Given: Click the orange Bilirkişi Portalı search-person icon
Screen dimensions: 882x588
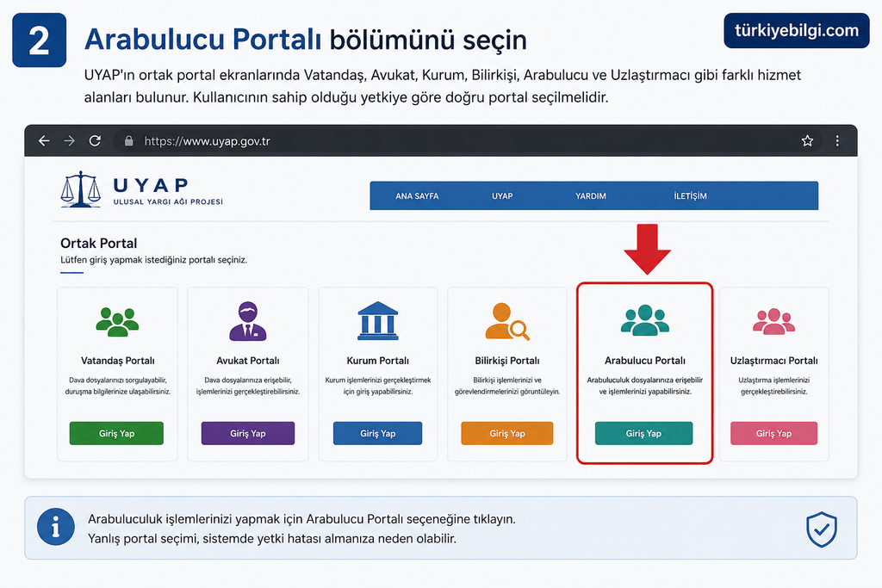Looking at the screenshot, I should (506, 321).
